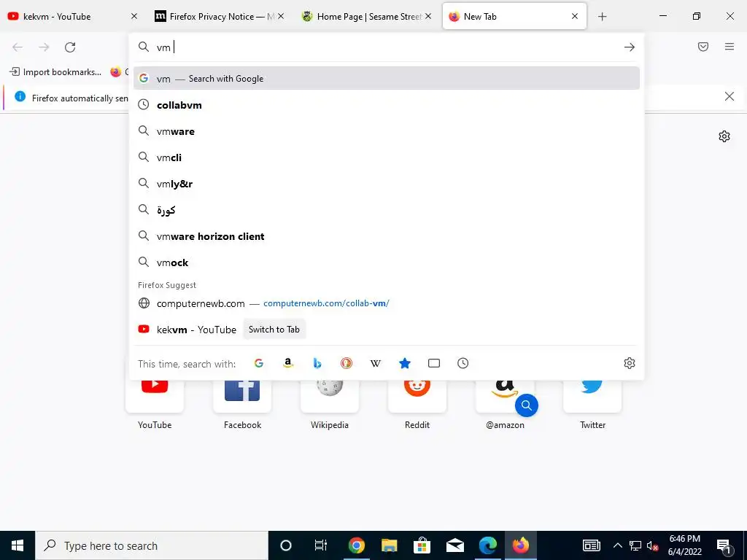Choose vmware horizon client suggestion
The height and width of the screenshot is (560, 747).
pyautogui.click(x=387, y=236)
